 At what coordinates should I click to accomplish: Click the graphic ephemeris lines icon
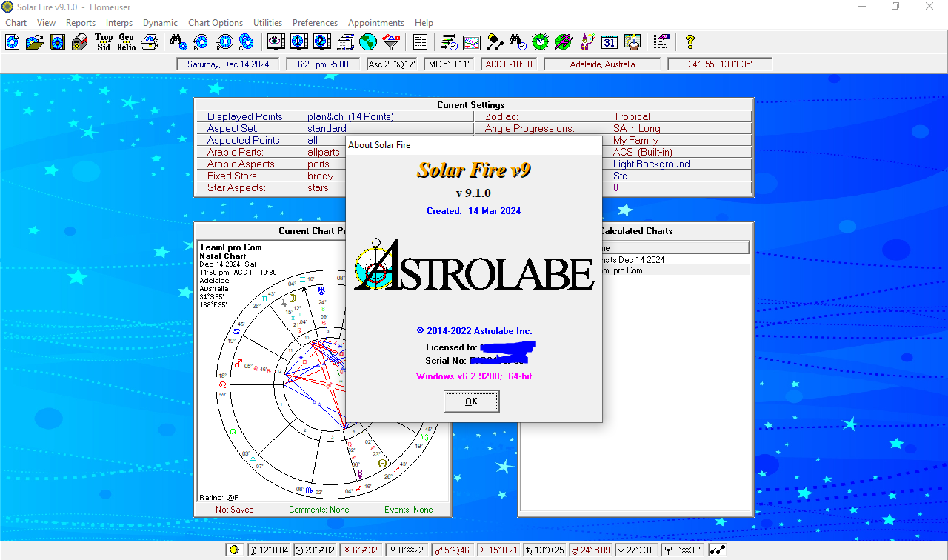472,41
